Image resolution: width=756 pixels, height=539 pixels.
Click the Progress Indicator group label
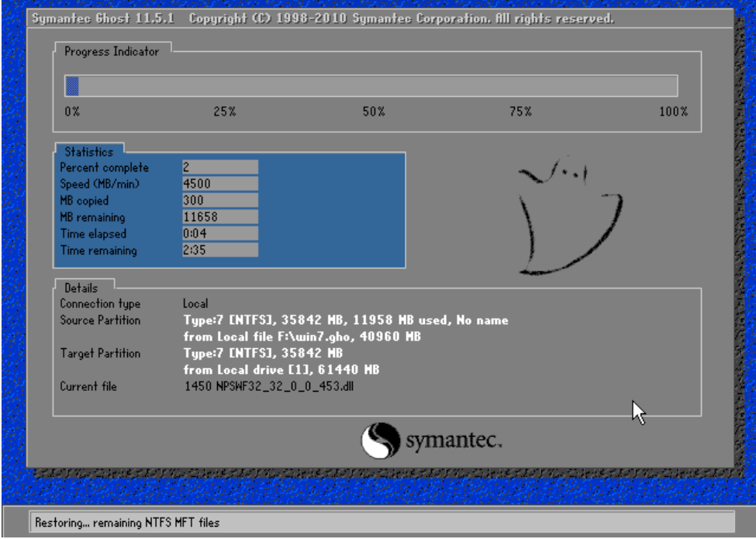click(112, 52)
